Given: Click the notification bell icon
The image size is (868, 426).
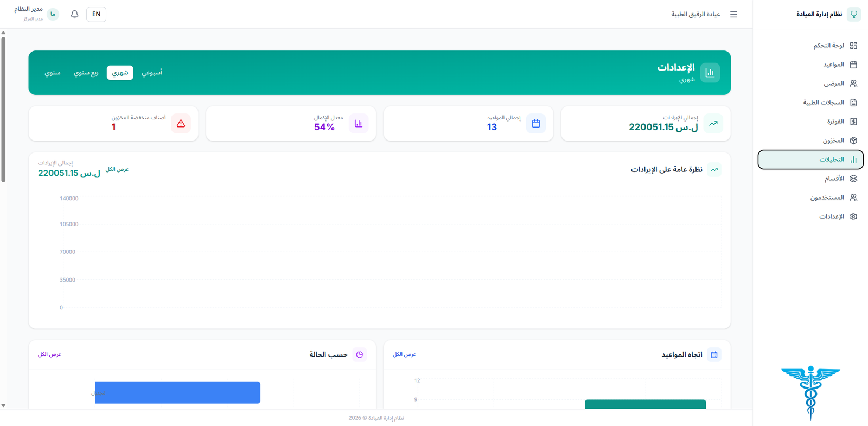Looking at the screenshot, I should tap(75, 14).
